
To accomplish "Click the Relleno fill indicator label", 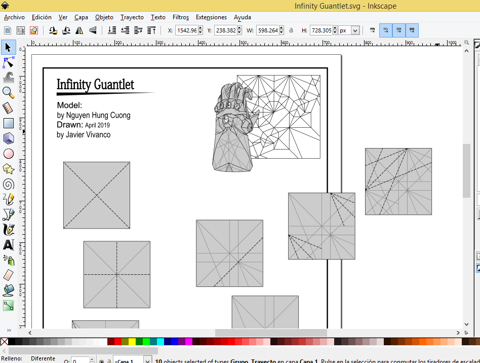I will click(x=12, y=359).
